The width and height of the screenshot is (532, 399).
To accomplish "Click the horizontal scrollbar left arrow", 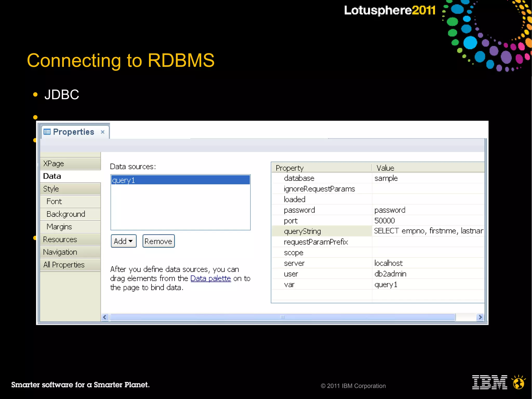I will pos(105,317).
